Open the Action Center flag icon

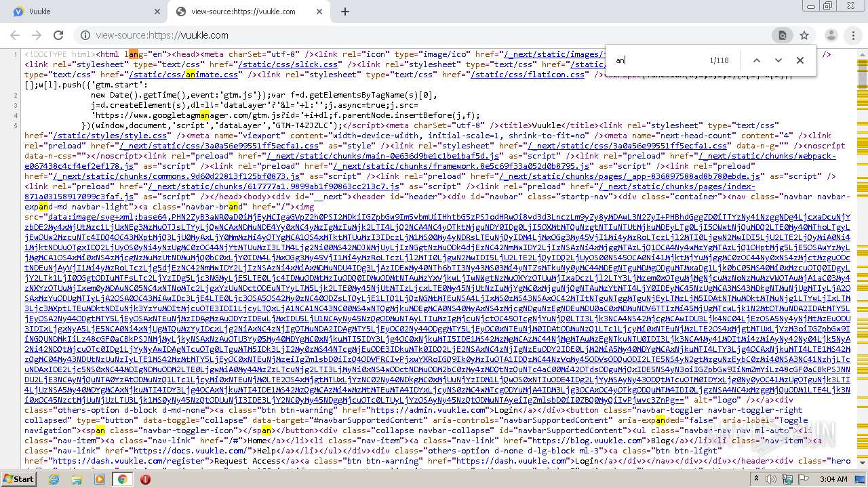point(802,479)
